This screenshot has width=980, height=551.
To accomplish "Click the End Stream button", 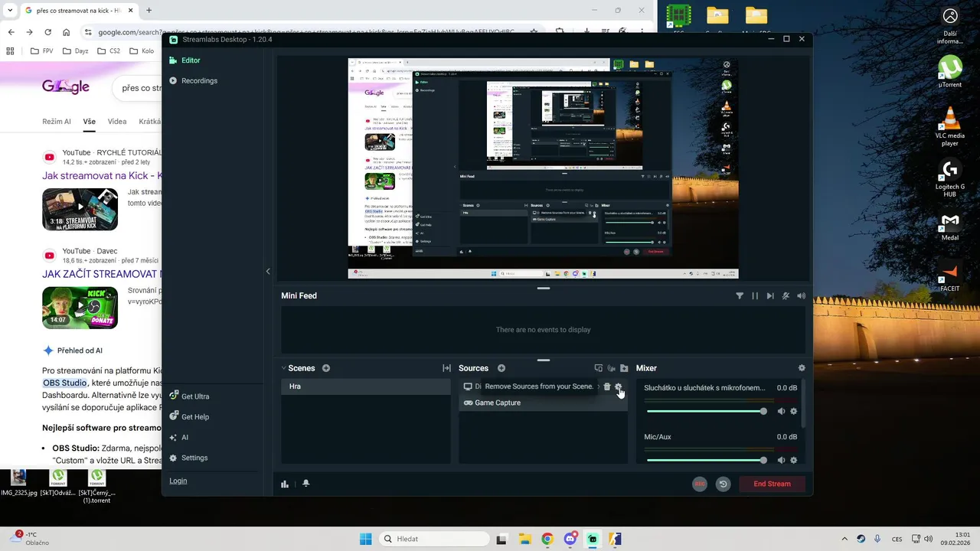I will click(x=772, y=484).
